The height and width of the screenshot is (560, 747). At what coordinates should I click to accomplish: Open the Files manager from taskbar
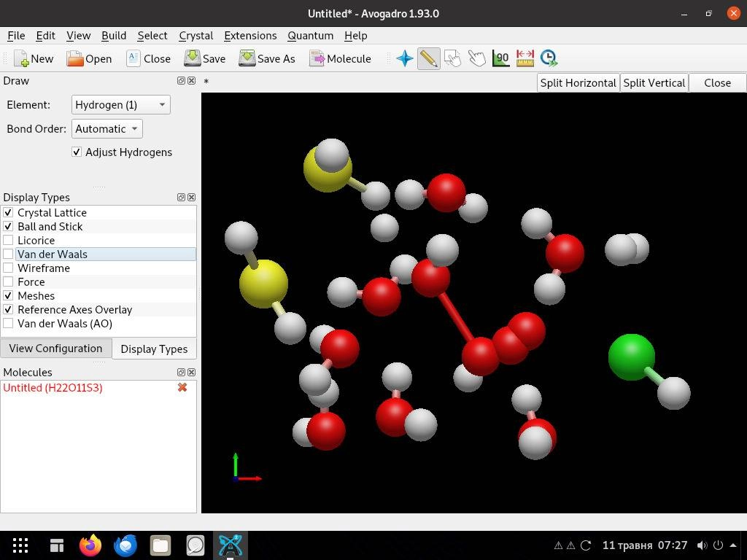pyautogui.click(x=160, y=545)
